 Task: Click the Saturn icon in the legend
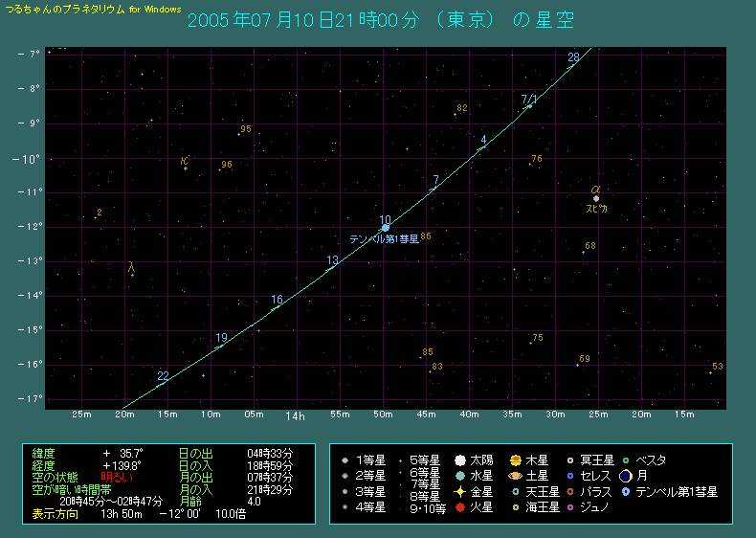pyautogui.click(x=515, y=476)
